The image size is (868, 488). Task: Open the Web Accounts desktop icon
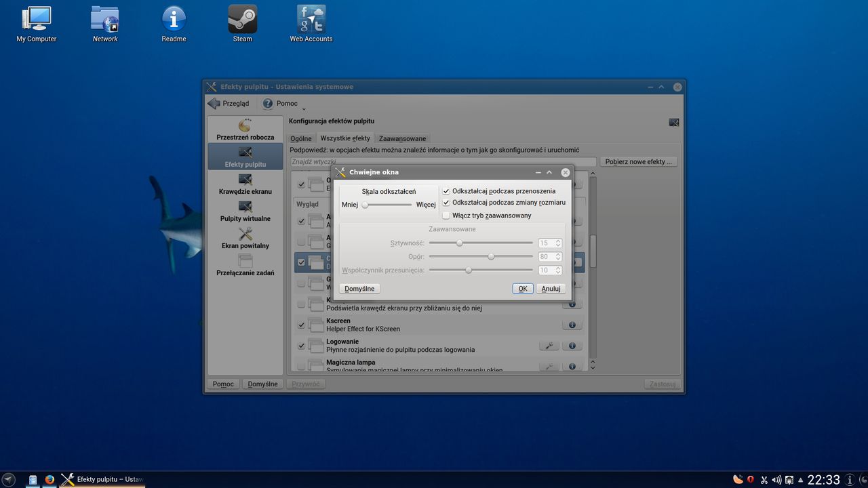[311, 24]
